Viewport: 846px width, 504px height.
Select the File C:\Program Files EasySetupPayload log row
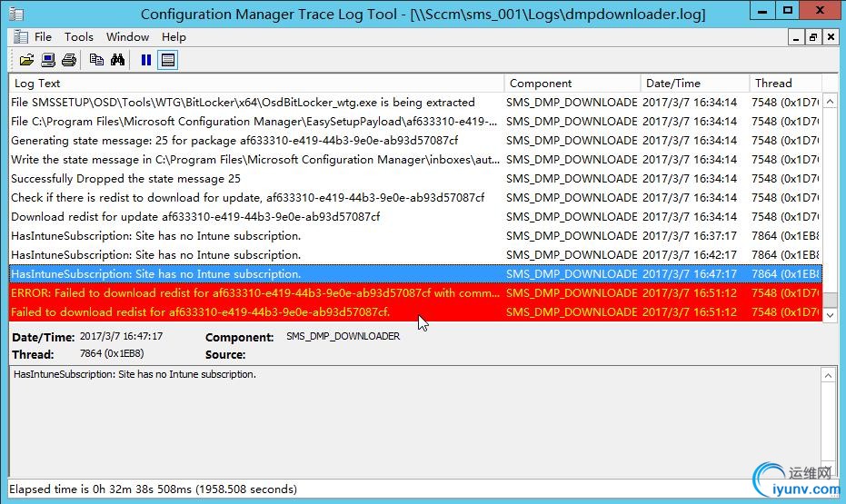coord(415,122)
